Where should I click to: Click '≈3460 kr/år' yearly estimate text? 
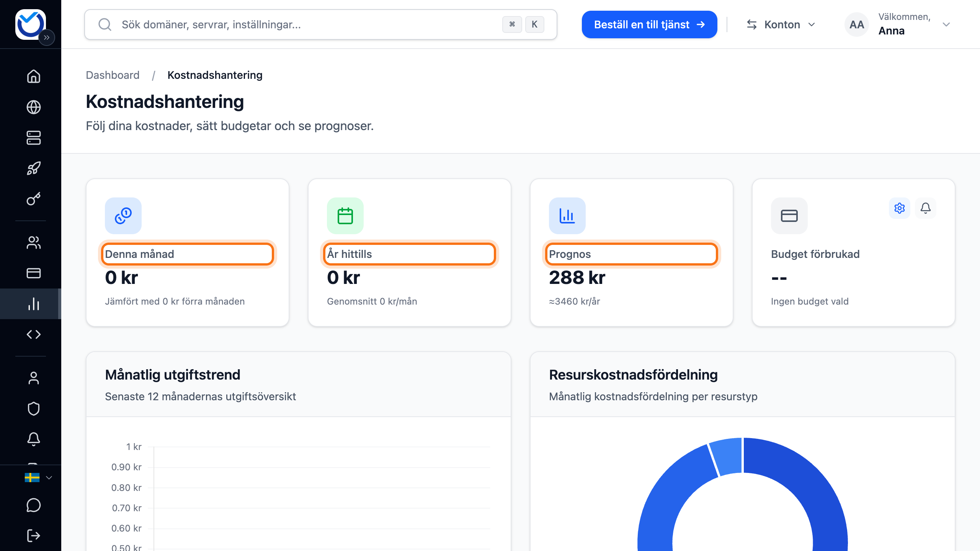click(575, 302)
